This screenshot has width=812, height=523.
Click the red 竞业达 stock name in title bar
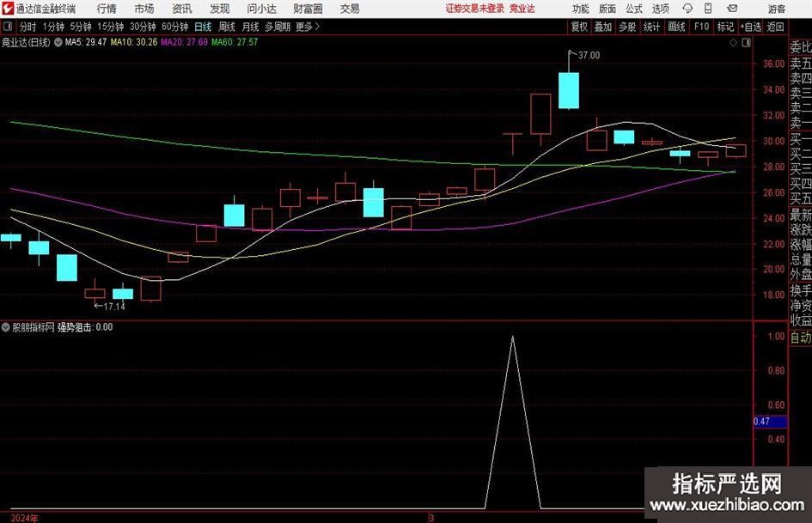522,9
